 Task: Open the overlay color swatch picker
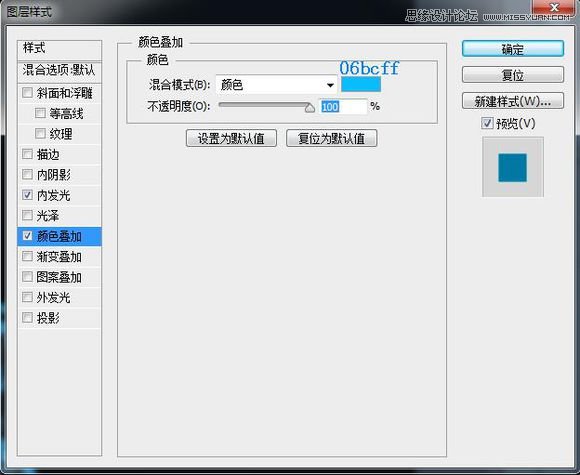[361, 84]
